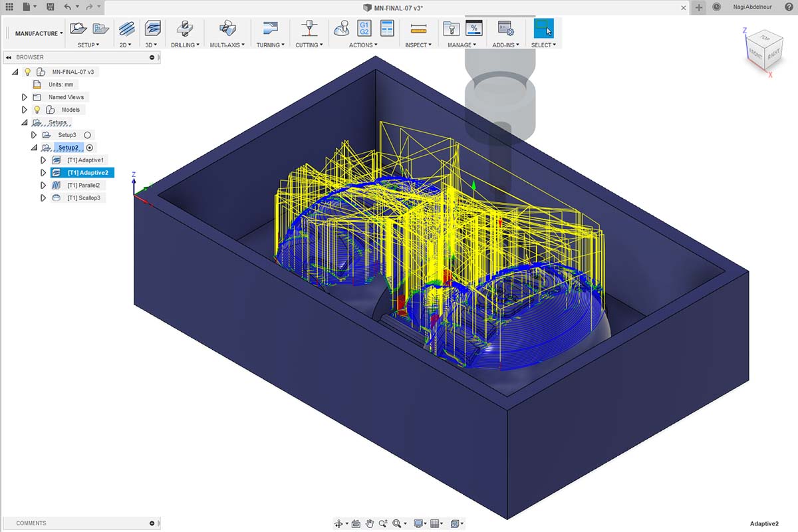Open the MANAGE menu
Image resolution: width=798 pixels, height=532 pixels.
(x=462, y=45)
